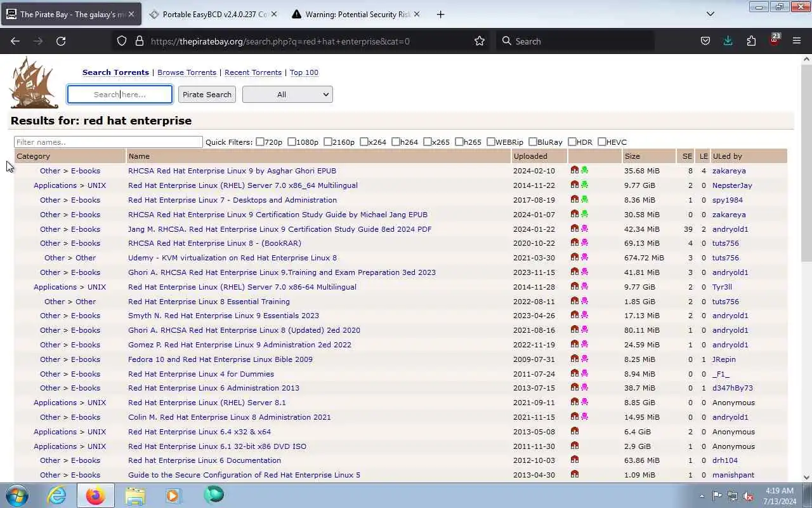Image resolution: width=812 pixels, height=508 pixels.
Task: Open the File Explorer folder on the taskbar
Action: tap(135, 495)
